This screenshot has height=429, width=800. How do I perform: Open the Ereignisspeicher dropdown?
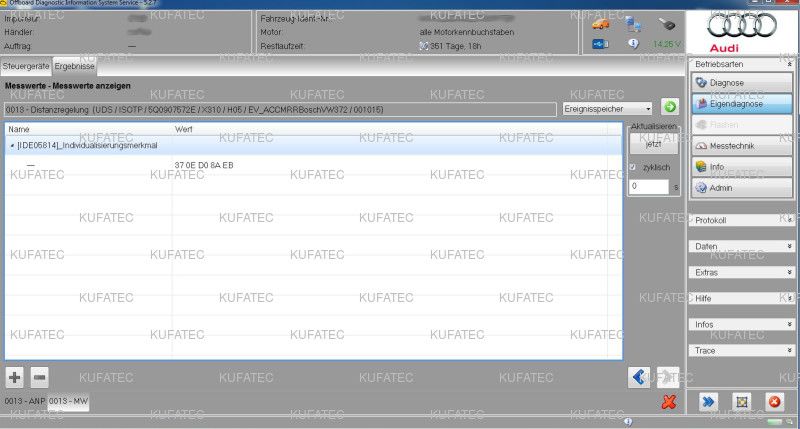click(x=608, y=107)
